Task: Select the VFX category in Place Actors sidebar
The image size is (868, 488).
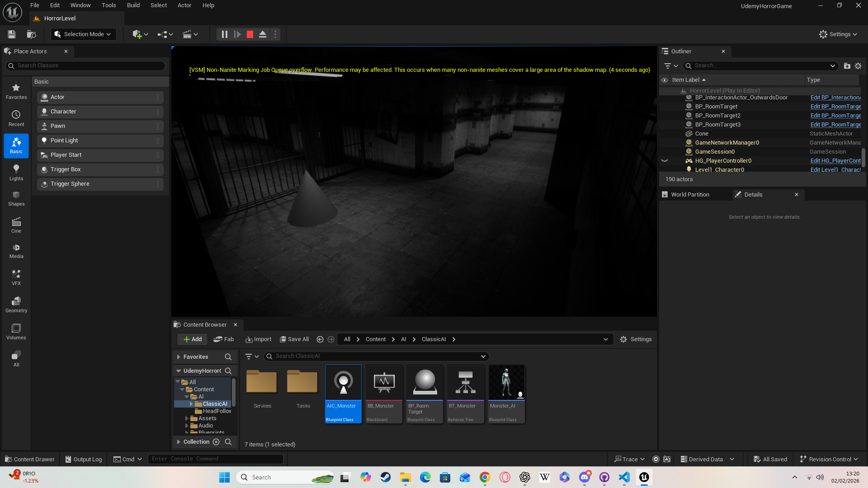Action: coord(16,277)
